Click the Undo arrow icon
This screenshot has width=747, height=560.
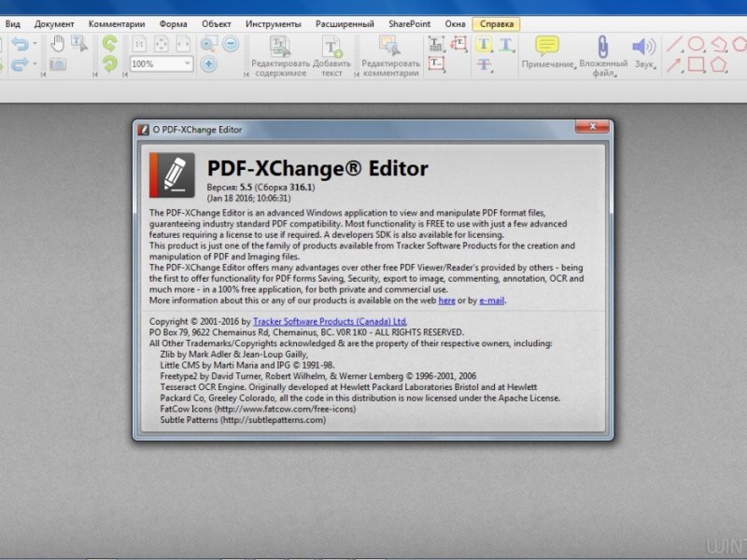pyautogui.click(x=20, y=44)
